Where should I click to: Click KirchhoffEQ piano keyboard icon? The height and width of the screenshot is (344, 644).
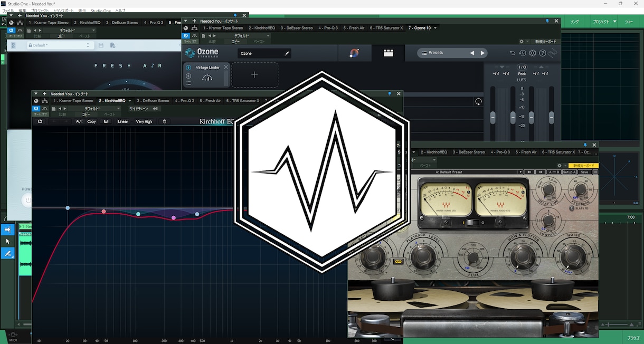(x=106, y=121)
